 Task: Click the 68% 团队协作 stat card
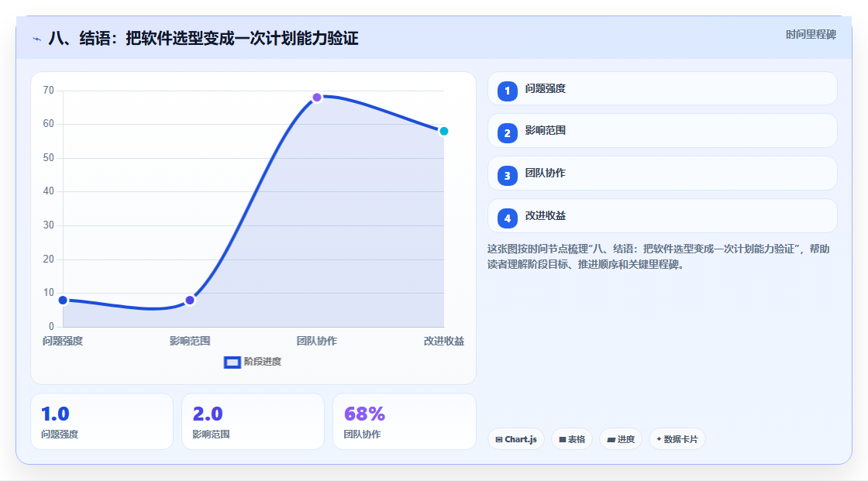click(404, 421)
